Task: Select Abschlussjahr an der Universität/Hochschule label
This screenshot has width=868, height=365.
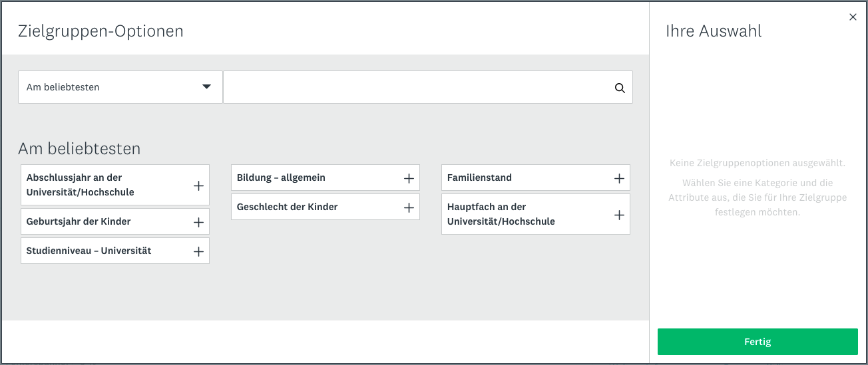Action: tap(81, 185)
